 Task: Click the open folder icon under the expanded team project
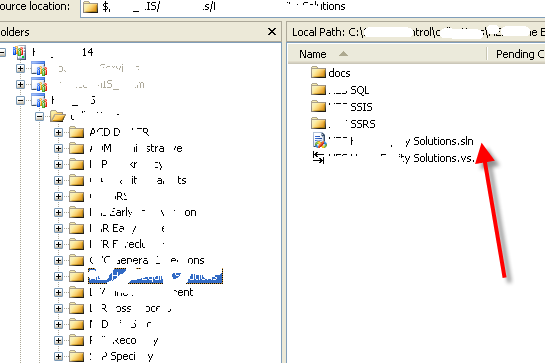pyautogui.click(x=58, y=116)
